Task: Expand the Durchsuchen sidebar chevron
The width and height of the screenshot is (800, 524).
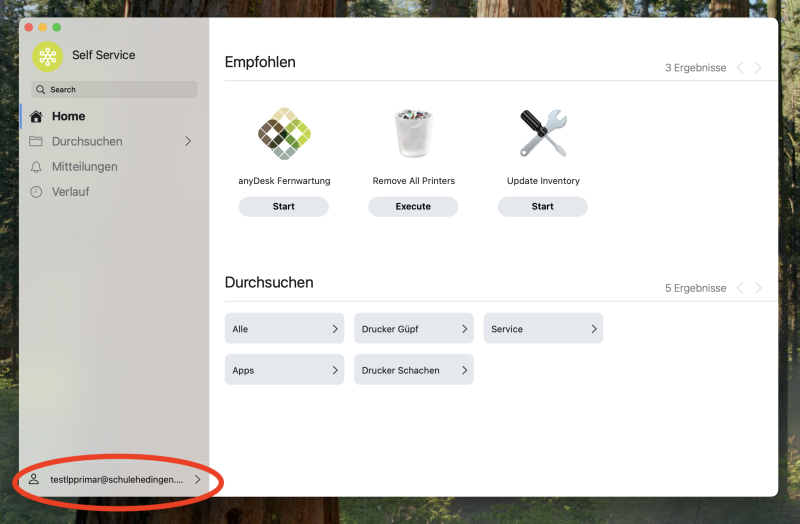Action: coord(188,142)
